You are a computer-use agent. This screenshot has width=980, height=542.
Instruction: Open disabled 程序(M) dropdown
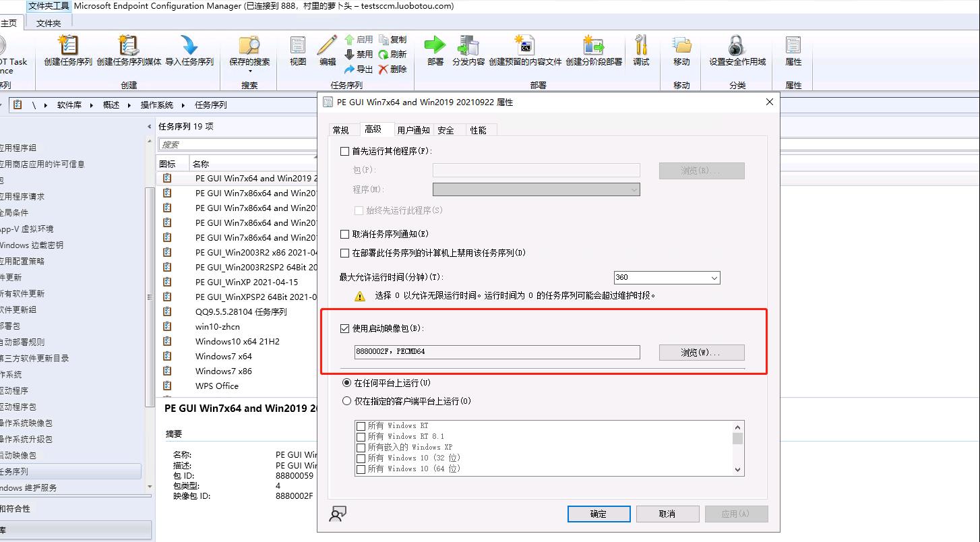click(536, 190)
